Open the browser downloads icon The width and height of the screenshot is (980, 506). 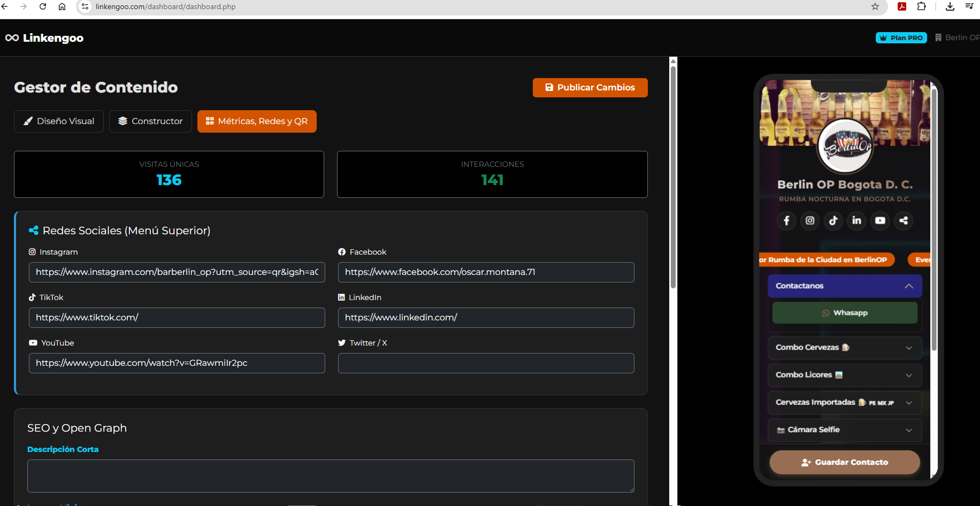(x=950, y=6)
